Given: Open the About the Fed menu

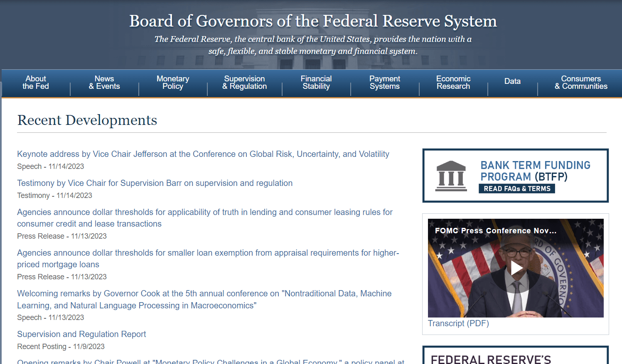Looking at the screenshot, I should [x=36, y=83].
